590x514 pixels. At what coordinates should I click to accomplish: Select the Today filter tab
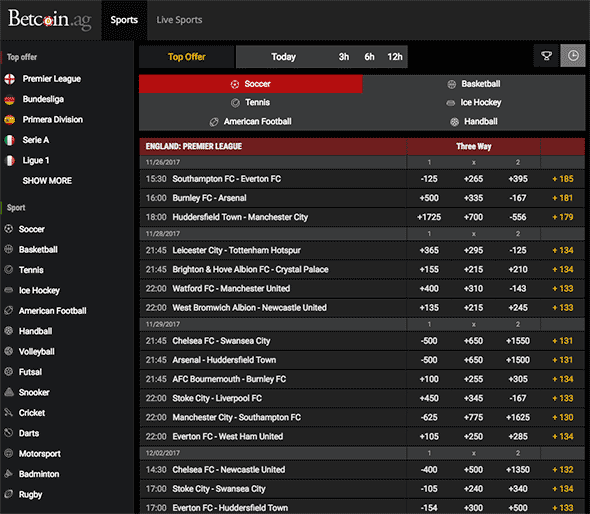coord(283,57)
